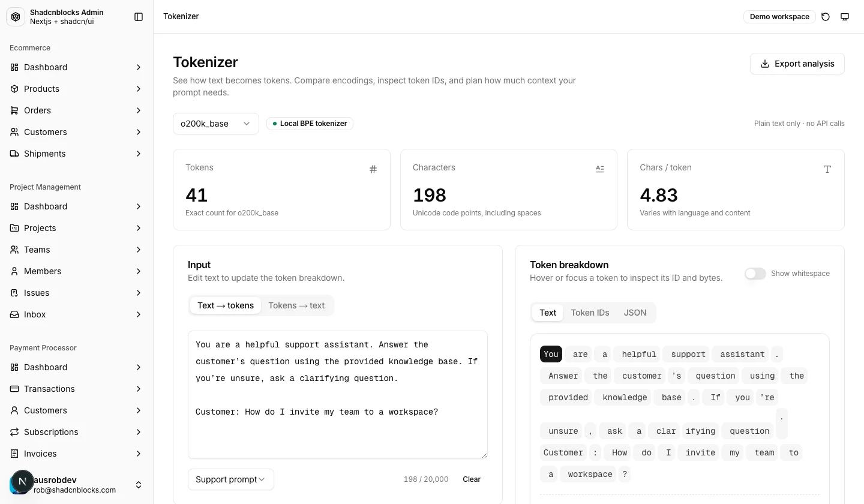Click the Invoices receipt icon in sidebar
Screen dimensions: 864x504
click(x=14, y=454)
